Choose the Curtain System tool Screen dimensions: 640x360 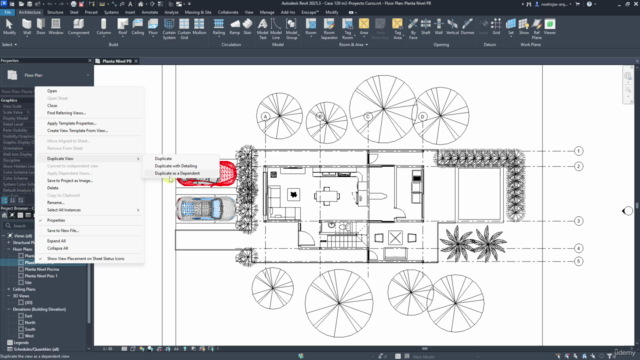tap(169, 29)
